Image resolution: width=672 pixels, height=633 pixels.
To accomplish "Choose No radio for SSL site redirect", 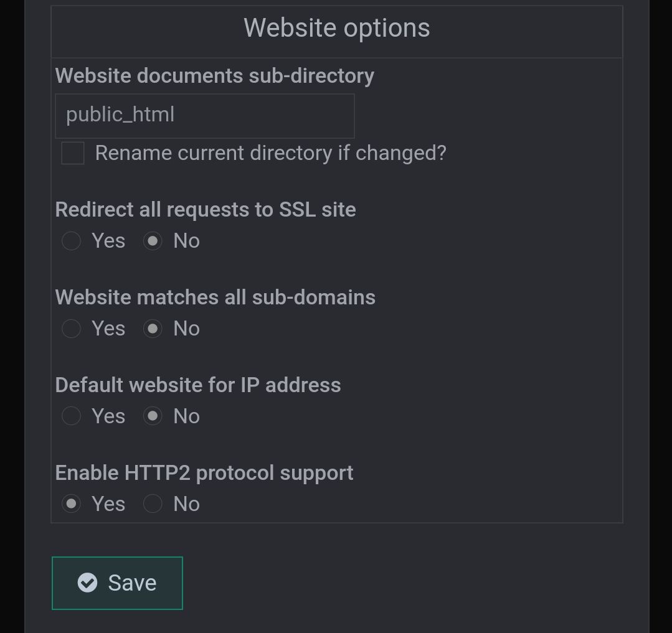I will coord(153,241).
